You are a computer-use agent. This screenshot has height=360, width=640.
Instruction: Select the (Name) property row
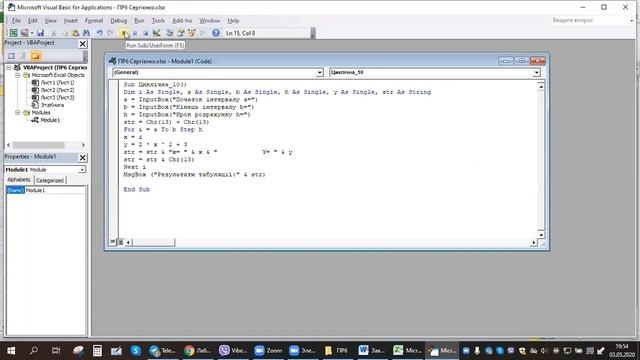tap(46, 190)
